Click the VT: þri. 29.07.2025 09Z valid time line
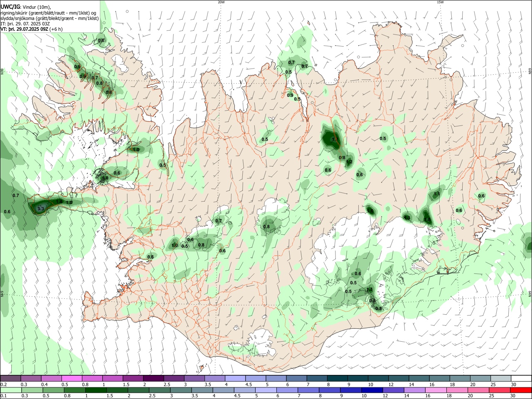Viewport: 532px width, 399px height. [x=32, y=29]
